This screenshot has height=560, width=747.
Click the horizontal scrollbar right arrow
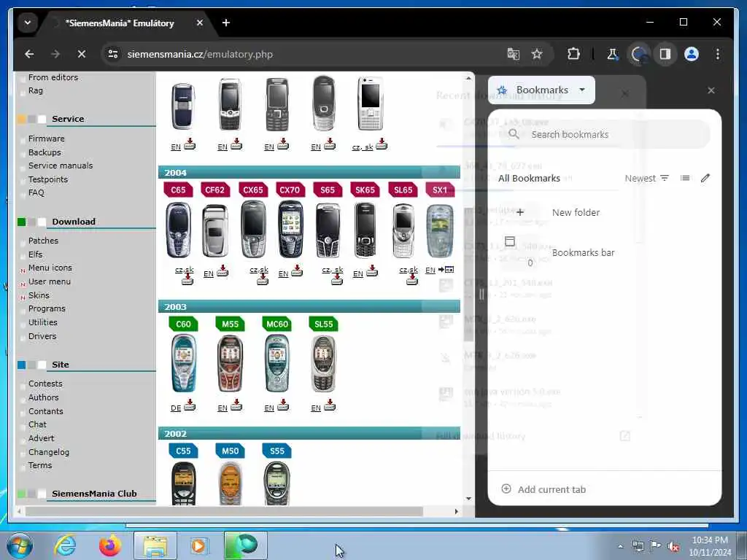(457, 511)
